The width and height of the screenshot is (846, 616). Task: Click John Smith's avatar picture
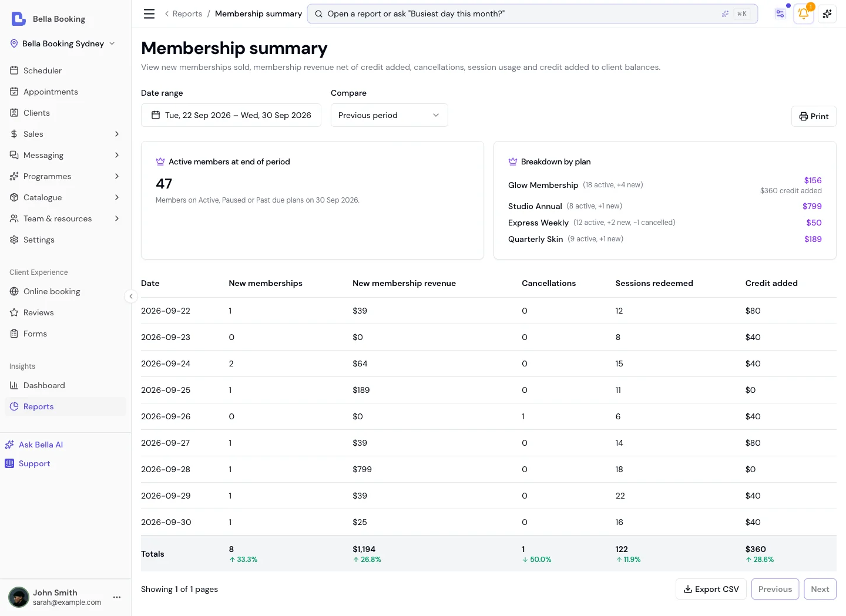point(19,597)
